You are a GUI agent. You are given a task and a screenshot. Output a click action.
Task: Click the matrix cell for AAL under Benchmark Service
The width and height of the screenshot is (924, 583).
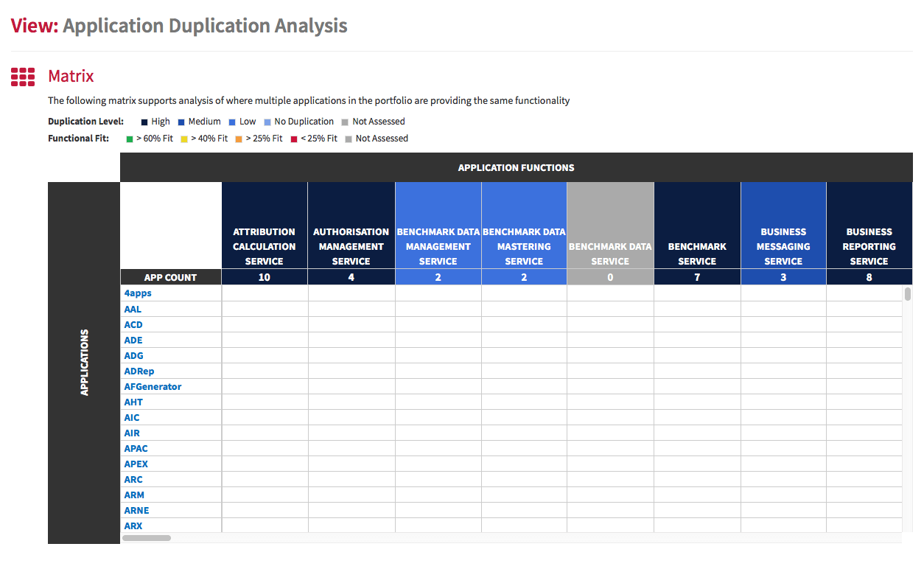coord(697,309)
